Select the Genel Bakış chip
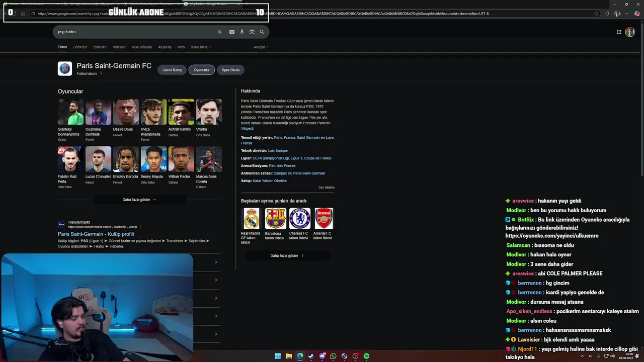644x362 pixels. point(172,70)
